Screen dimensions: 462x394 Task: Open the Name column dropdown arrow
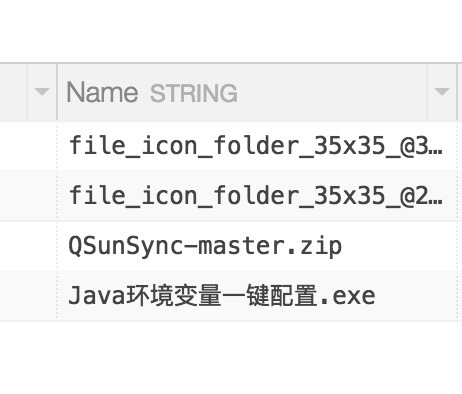[442, 92]
